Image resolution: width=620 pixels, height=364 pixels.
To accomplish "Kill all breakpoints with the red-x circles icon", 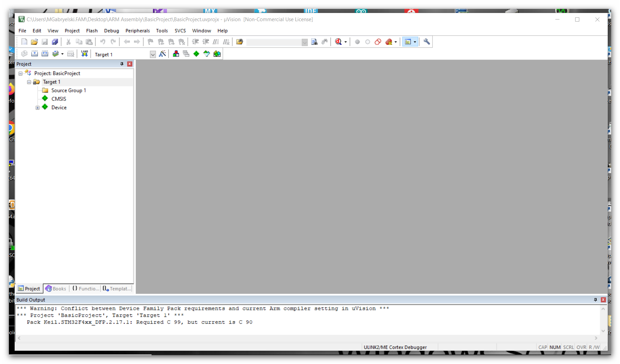I will [x=389, y=42].
